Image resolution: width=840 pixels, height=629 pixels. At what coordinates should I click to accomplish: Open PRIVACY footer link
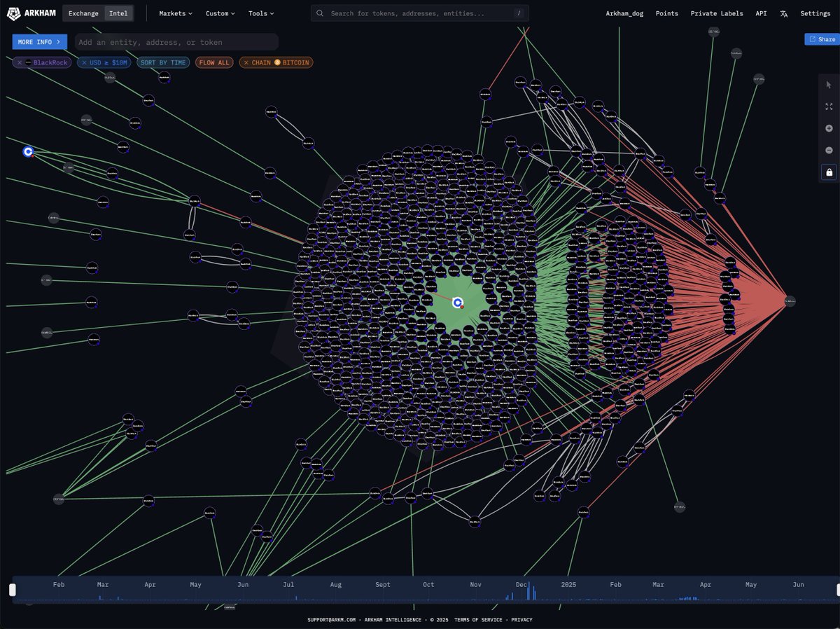pos(521,619)
